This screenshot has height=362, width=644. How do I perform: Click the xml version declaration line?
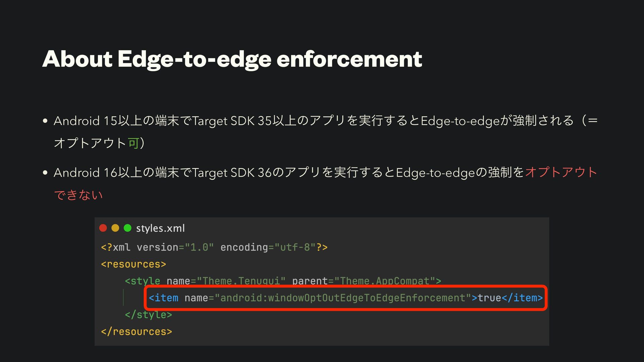tap(214, 247)
